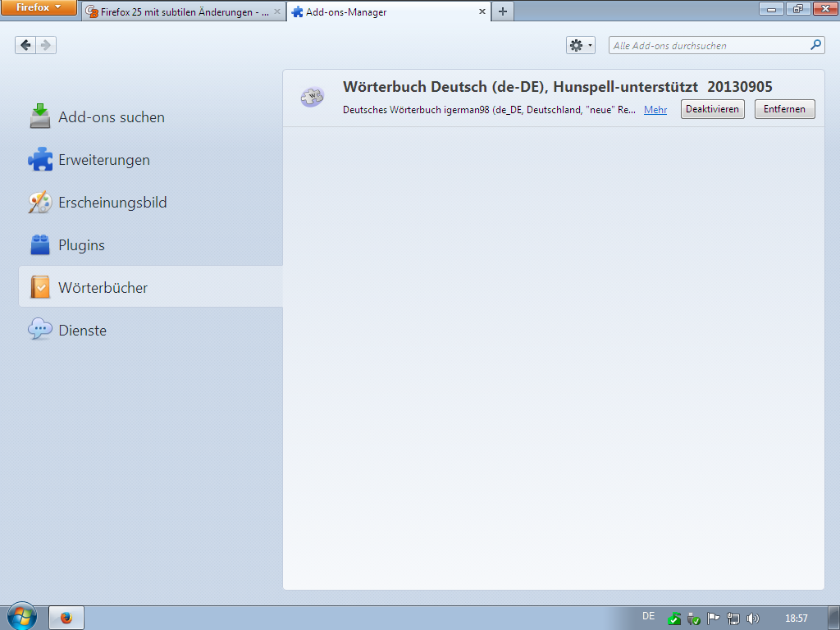The width and height of the screenshot is (840, 630).
Task: Click the Show Desktop strip on the taskbar
Action: pyautogui.click(x=834, y=619)
